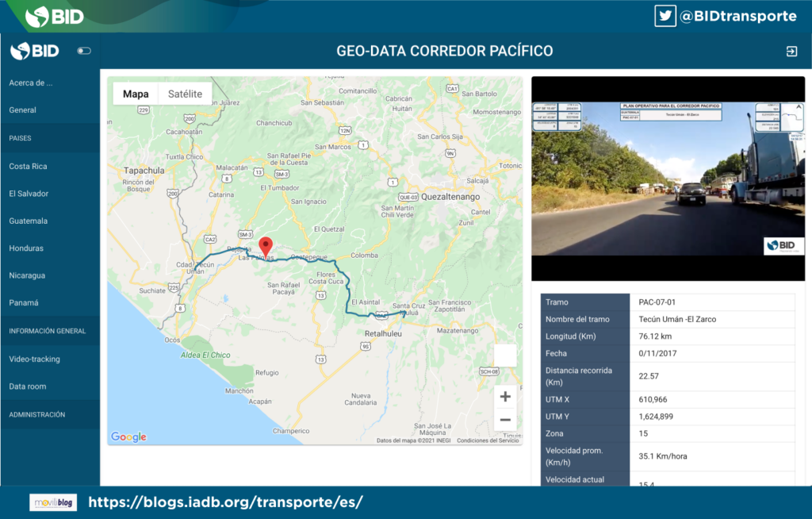Open the Guatemala country page
This screenshot has height=519, width=812.
29,221
